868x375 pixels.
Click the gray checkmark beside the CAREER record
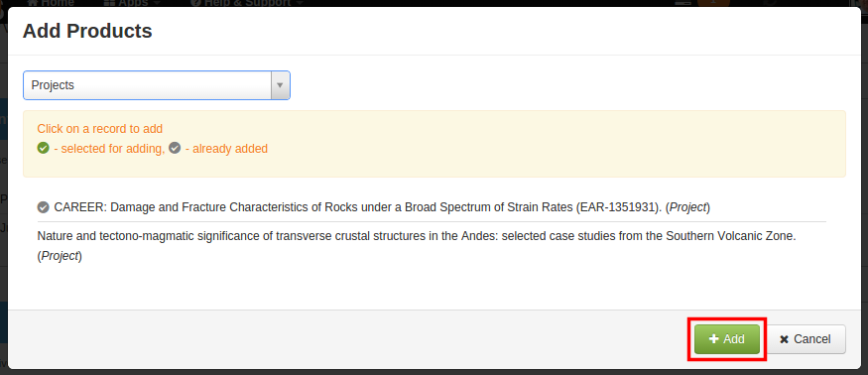[44, 207]
